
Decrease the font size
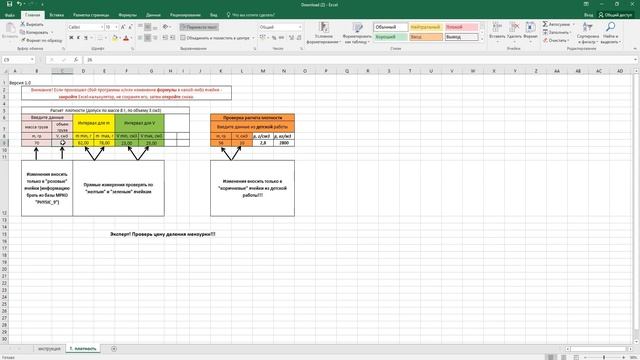click(130, 27)
